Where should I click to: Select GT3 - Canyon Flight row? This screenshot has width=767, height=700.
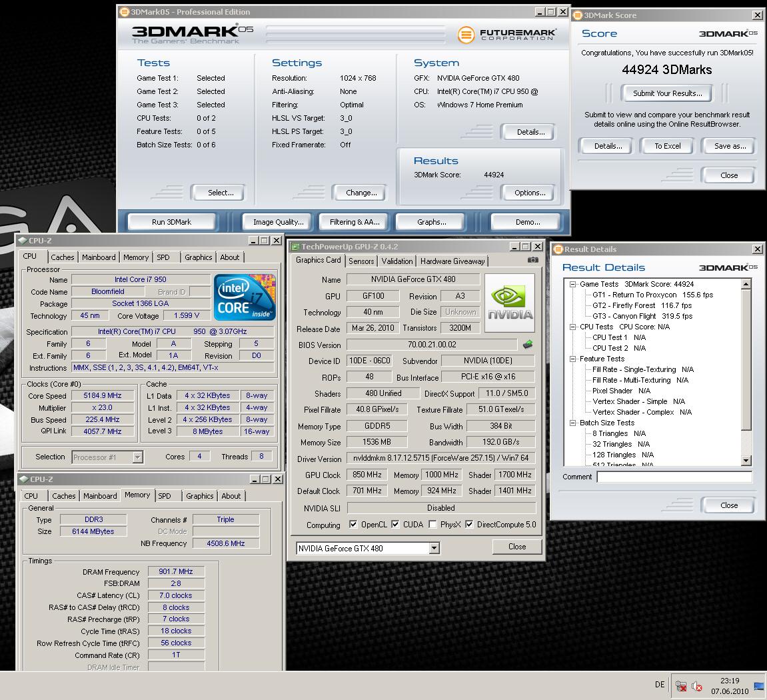point(642,316)
